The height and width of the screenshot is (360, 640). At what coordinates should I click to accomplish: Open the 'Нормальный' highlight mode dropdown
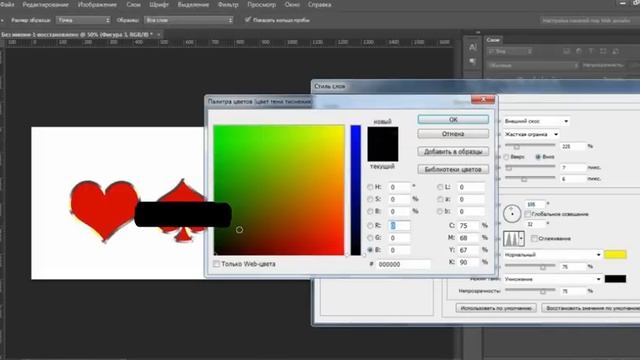click(552, 255)
